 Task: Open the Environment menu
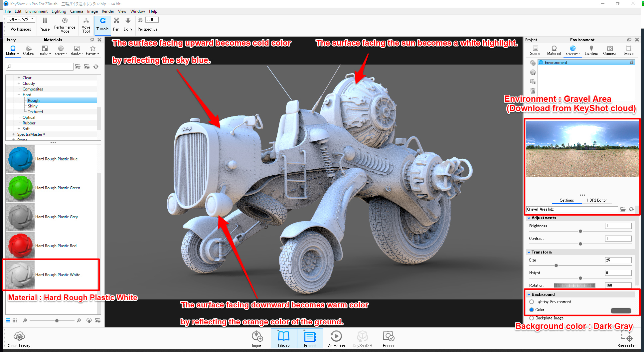(x=36, y=11)
